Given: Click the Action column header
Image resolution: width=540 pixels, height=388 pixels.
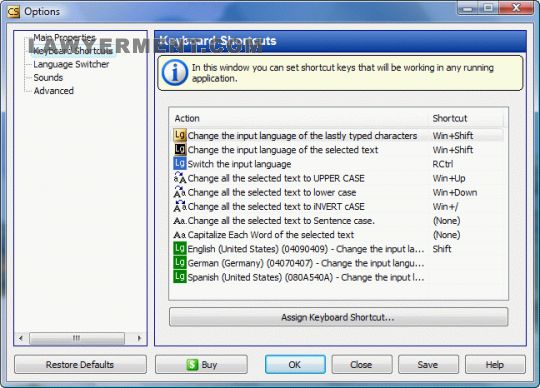Looking at the screenshot, I should click(299, 118).
